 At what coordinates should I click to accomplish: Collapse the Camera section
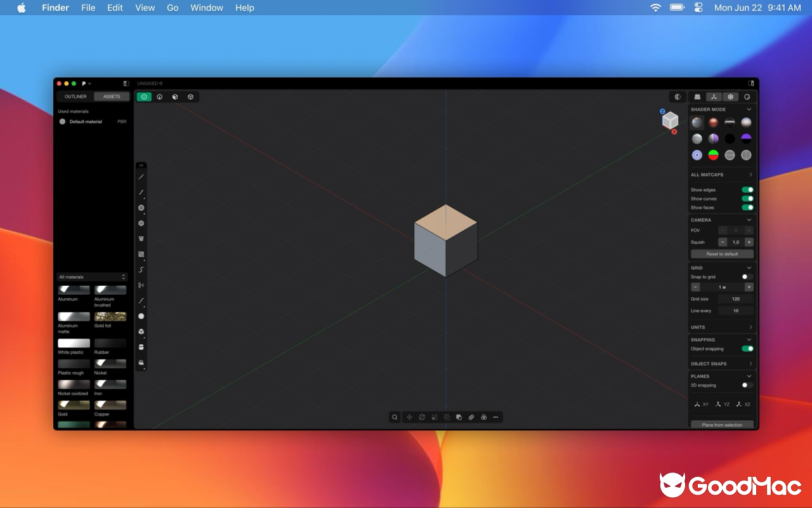click(749, 220)
